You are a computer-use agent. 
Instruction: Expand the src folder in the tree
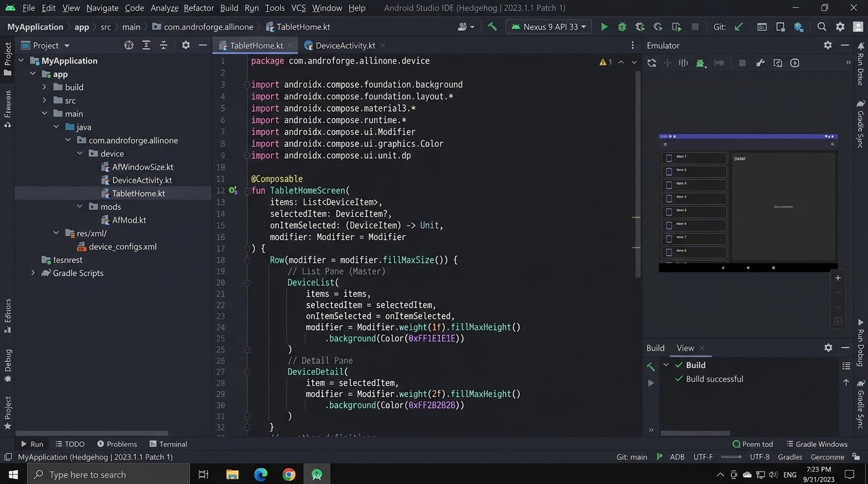tap(44, 100)
